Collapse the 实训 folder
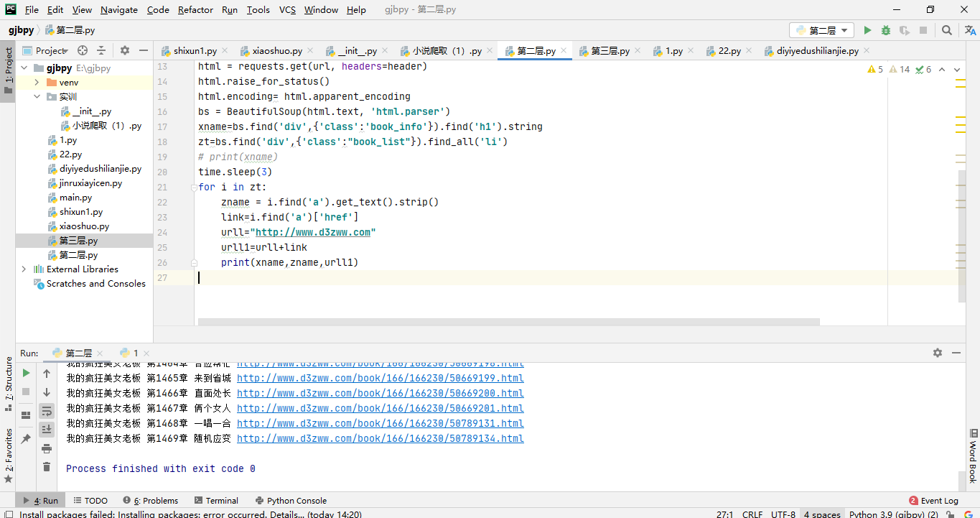The width and height of the screenshot is (980, 518). (x=37, y=97)
